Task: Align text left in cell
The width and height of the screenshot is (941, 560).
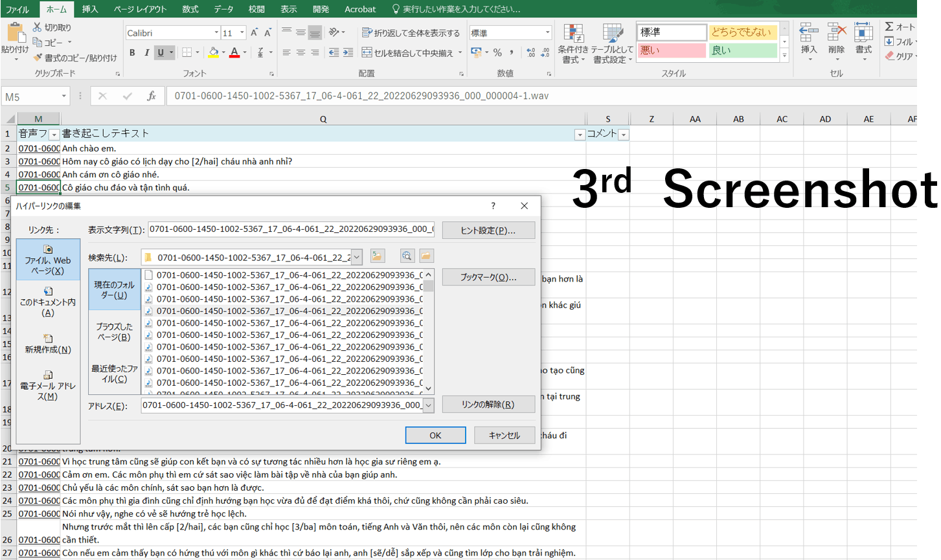Action: tap(287, 52)
